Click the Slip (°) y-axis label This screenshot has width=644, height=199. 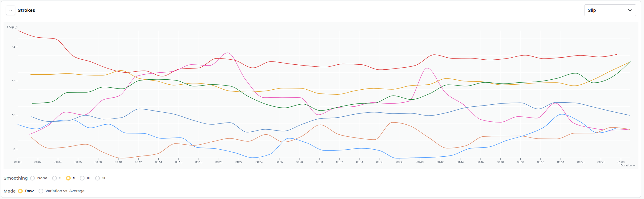pos(12,27)
